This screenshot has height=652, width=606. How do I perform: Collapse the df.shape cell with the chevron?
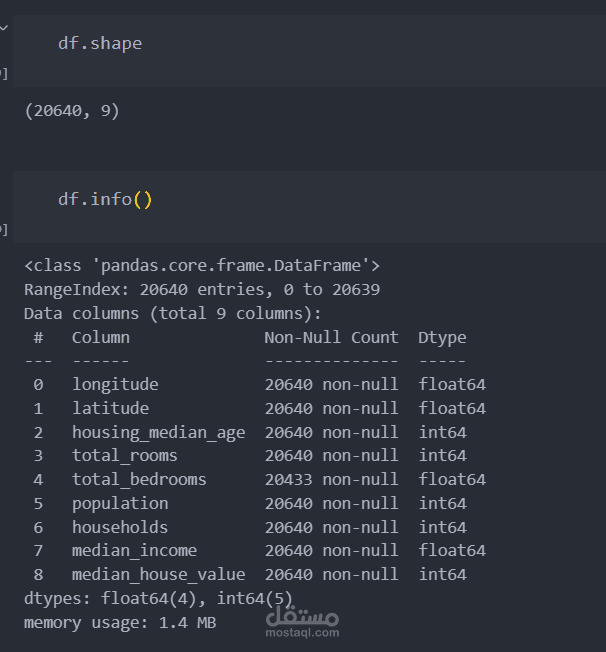point(4,28)
